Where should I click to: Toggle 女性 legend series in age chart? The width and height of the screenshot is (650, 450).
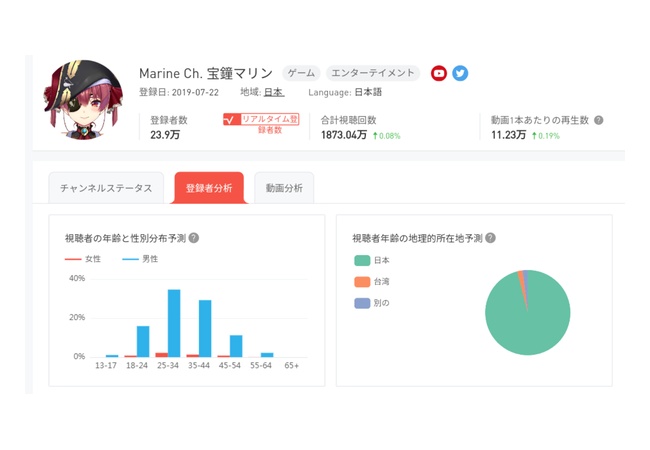(83, 259)
